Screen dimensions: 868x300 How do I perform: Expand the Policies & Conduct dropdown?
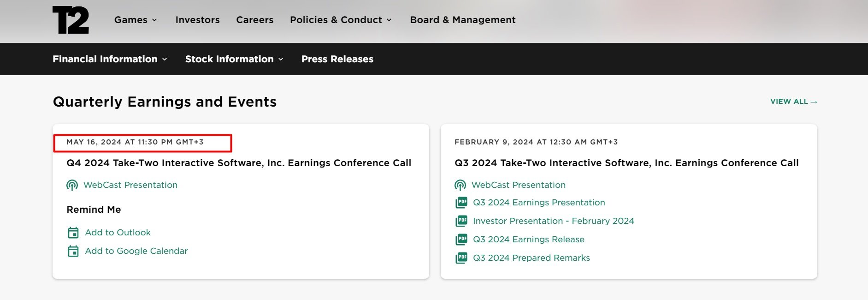point(341,20)
